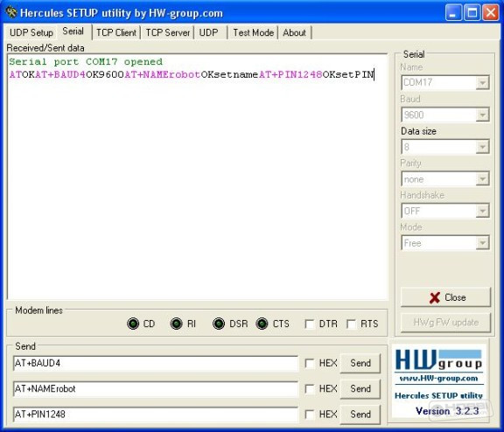This screenshot has height=432, width=504.
Task: Open the Parity none dropdown
Action: click(482, 179)
